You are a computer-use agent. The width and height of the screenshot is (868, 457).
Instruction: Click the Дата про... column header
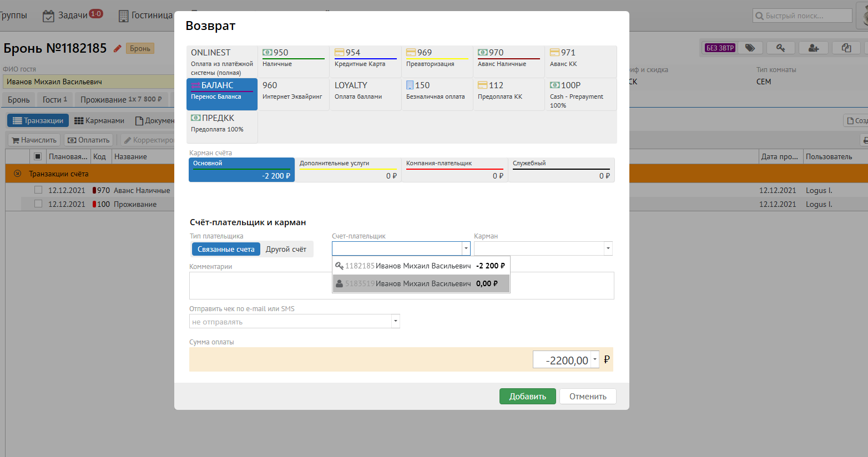click(x=780, y=156)
